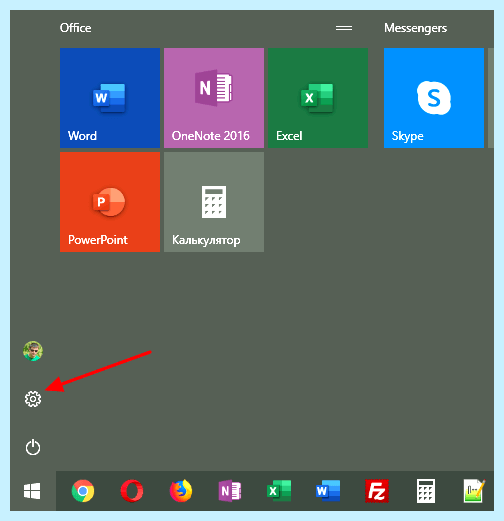
Task: Open the Калькулятор tile
Action: pos(214,202)
